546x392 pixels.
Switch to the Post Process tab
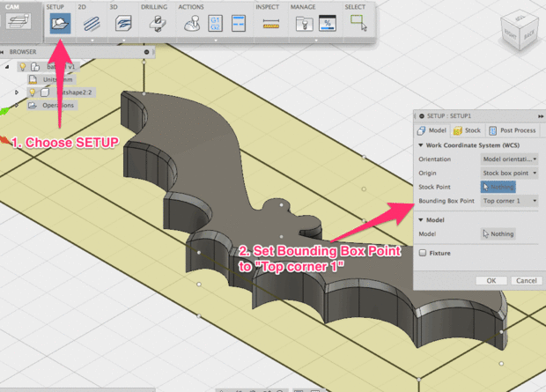coord(513,130)
